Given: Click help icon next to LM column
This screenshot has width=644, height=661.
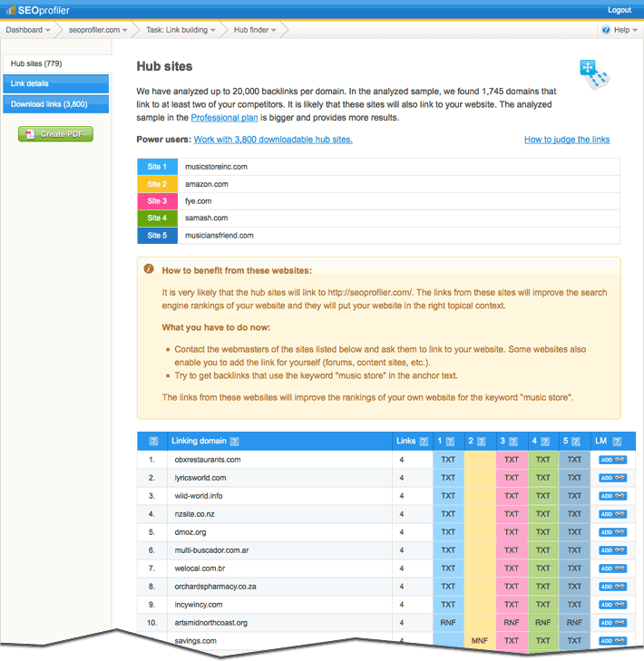Looking at the screenshot, I should pos(617,442).
